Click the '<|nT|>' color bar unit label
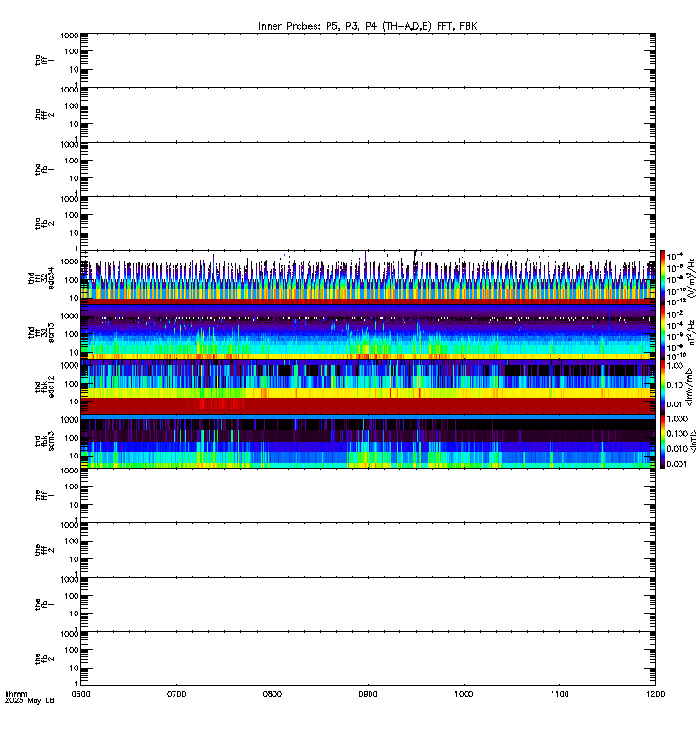This screenshot has width=700, height=747. click(693, 441)
